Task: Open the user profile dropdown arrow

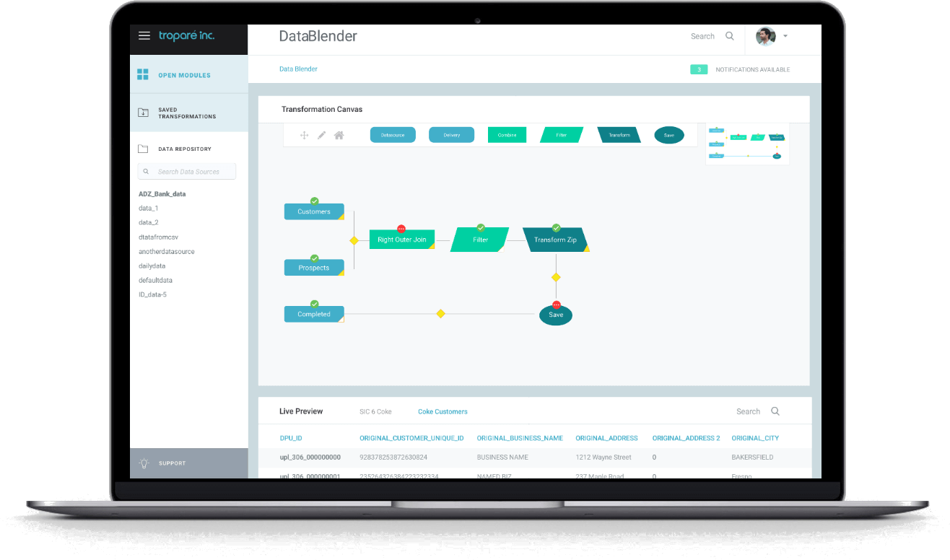Action: pos(785,36)
